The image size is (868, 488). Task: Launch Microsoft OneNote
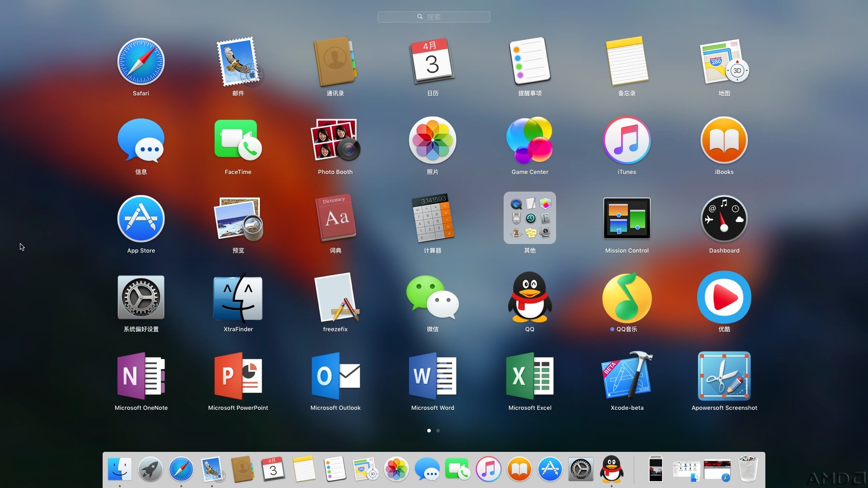(141, 376)
